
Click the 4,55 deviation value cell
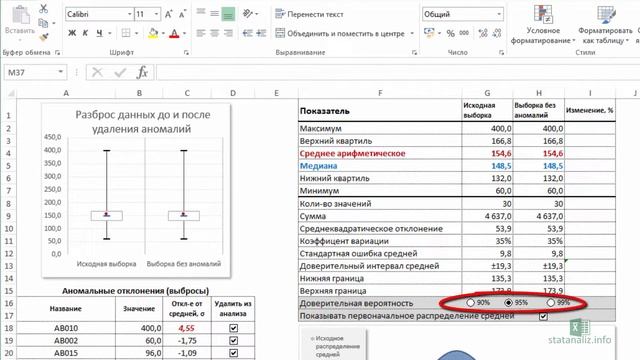(x=187, y=328)
